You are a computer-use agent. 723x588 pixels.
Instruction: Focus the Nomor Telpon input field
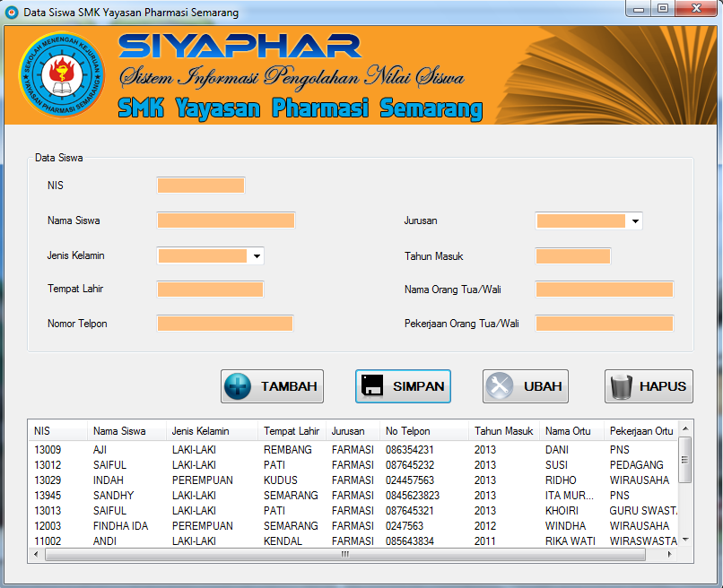[x=225, y=324]
